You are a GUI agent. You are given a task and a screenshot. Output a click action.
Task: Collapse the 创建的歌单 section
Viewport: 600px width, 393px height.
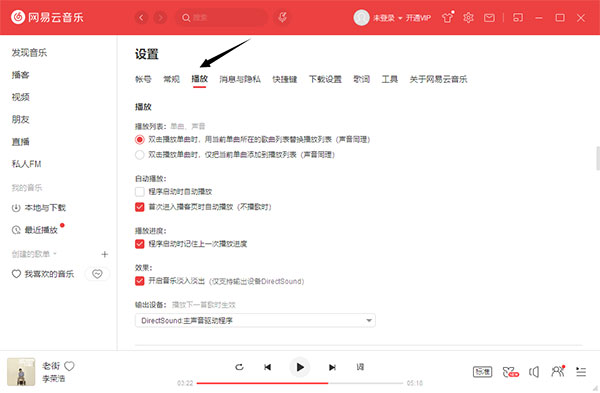coord(34,254)
